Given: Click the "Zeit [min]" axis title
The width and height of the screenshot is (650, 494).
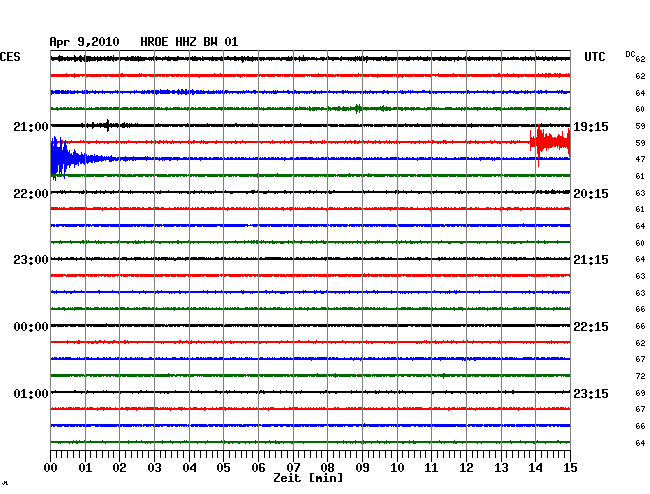Looking at the screenshot, I should [308, 478].
